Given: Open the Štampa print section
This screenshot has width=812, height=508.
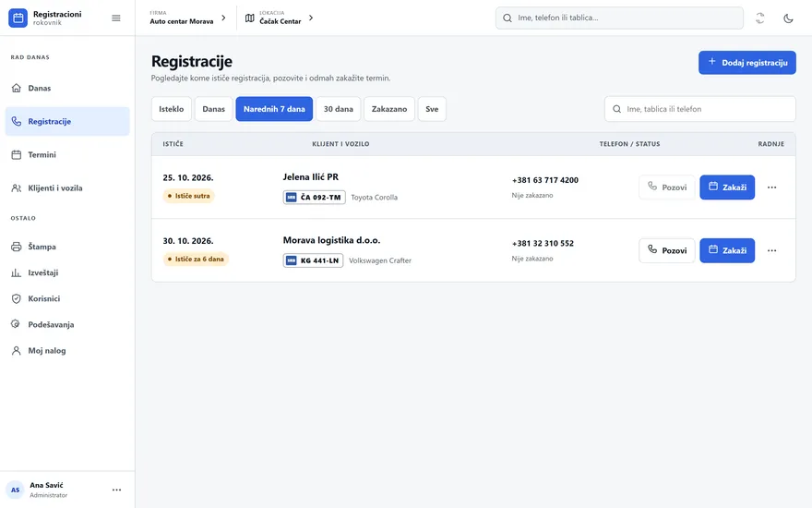Looking at the screenshot, I should [x=67, y=247].
